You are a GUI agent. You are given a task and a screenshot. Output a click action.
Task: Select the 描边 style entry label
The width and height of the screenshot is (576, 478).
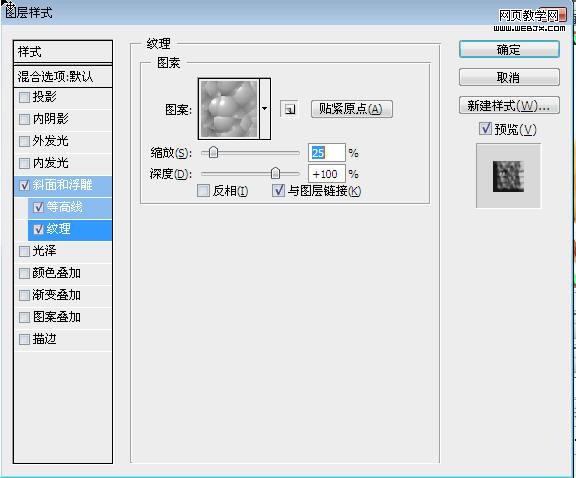point(44,339)
